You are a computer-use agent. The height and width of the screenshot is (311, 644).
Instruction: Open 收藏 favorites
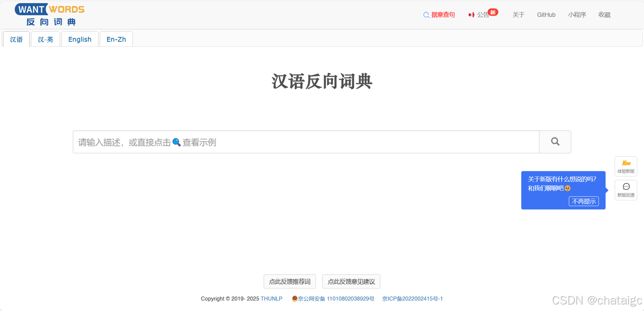604,15
